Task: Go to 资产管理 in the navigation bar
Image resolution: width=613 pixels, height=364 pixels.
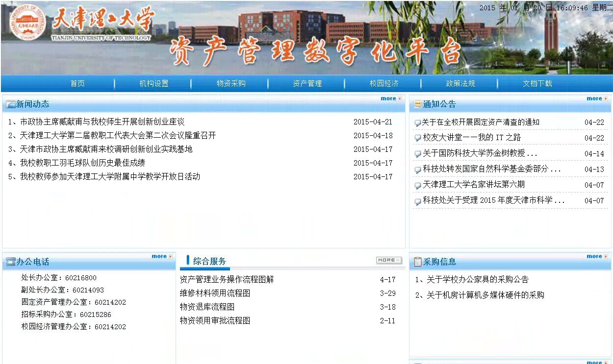Action: click(307, 84)
